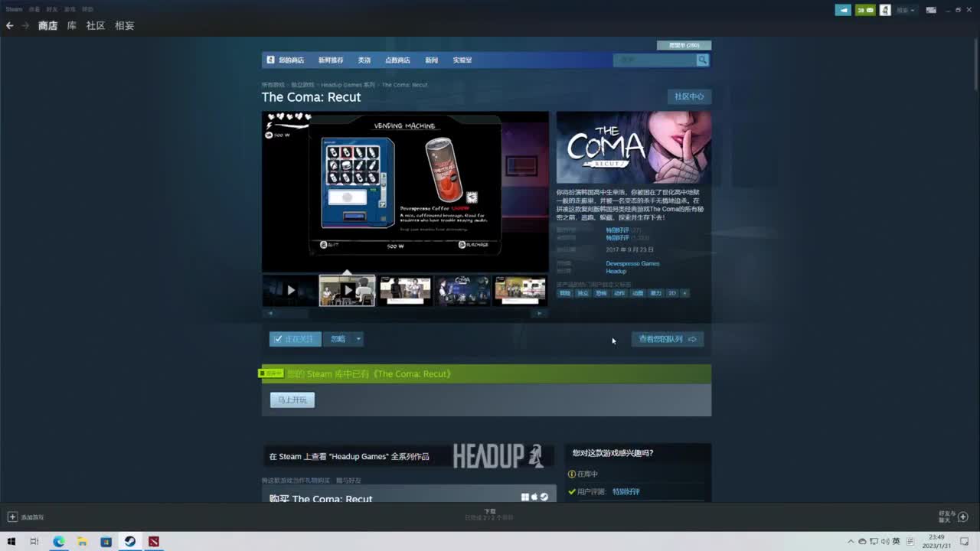Click the Headup Games breadcrumb link
The width and height of the screenshot is (980, 551).
(348, 85)
